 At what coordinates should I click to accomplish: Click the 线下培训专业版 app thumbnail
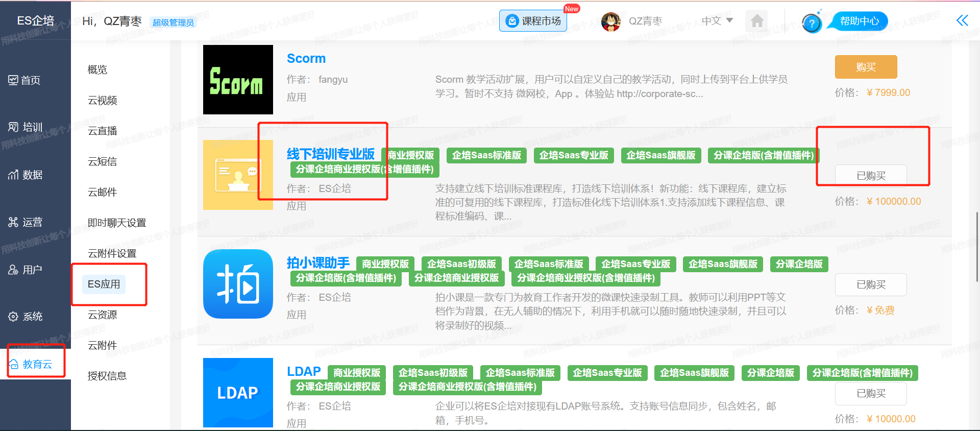(238, 175)
